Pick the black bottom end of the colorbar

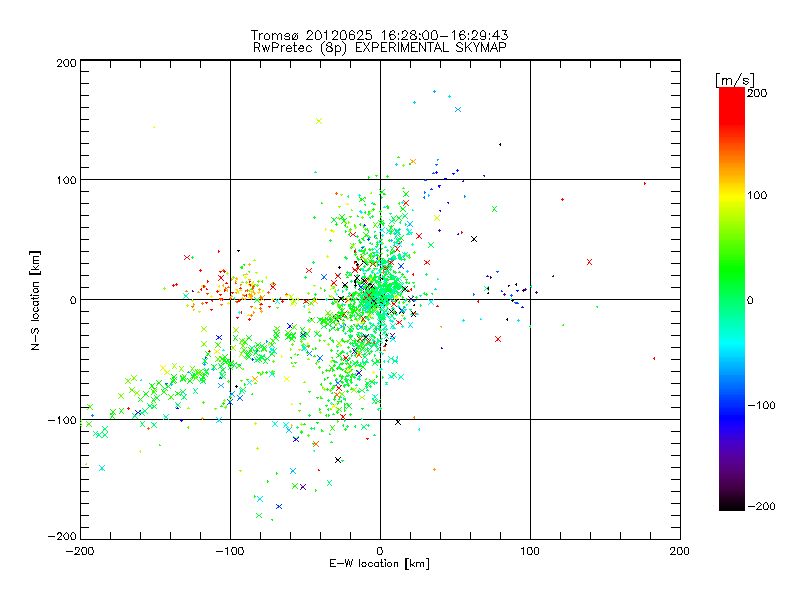[x=732, y=504]
